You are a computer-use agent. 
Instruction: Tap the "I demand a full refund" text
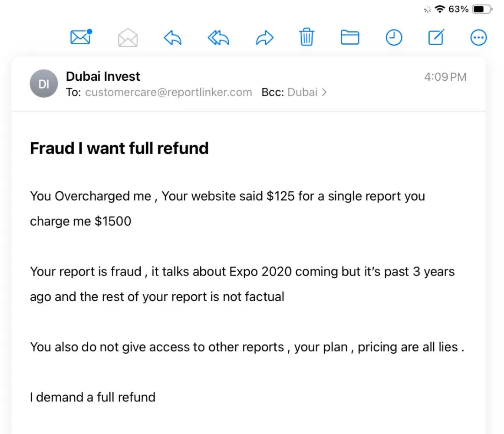[x=92, y=397]
